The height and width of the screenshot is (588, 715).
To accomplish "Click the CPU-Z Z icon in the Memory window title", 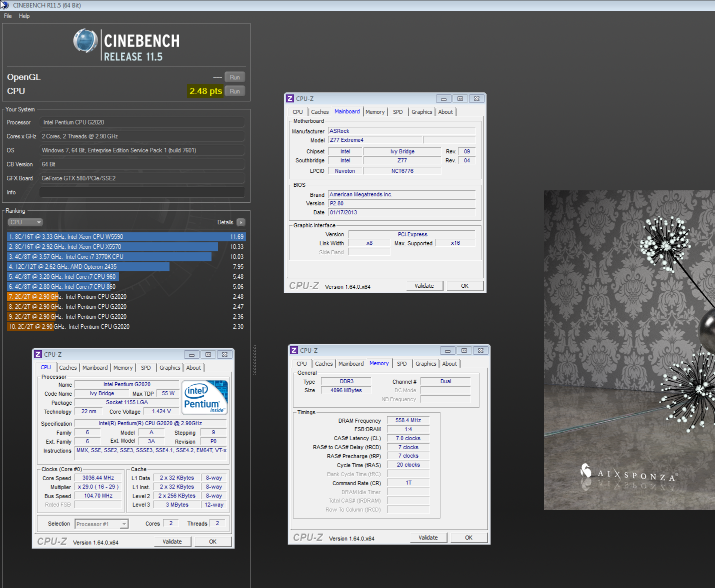I will pyautogui.click(x=294, y=351).
